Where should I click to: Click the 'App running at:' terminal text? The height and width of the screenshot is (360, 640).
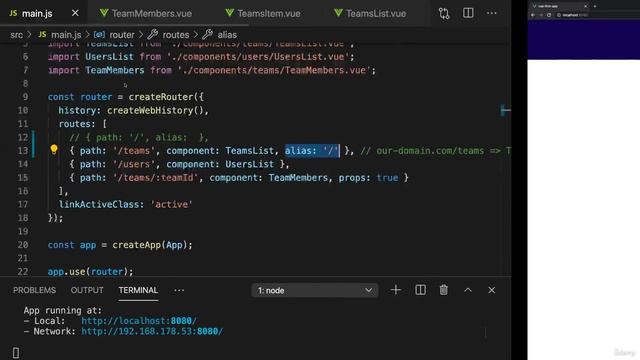click(x=62, y=310)
